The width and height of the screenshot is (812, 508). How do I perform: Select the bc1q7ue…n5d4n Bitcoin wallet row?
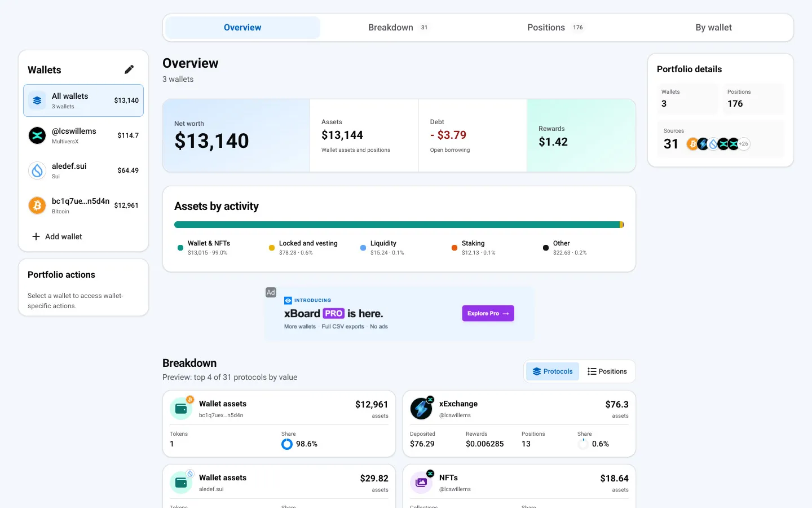[x=83, y=205]
